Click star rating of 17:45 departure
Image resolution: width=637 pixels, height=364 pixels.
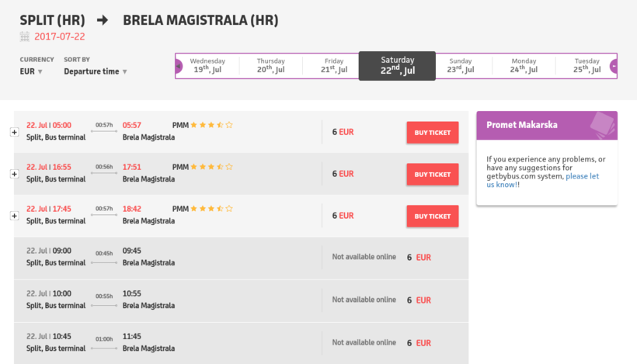click(211, 208)
